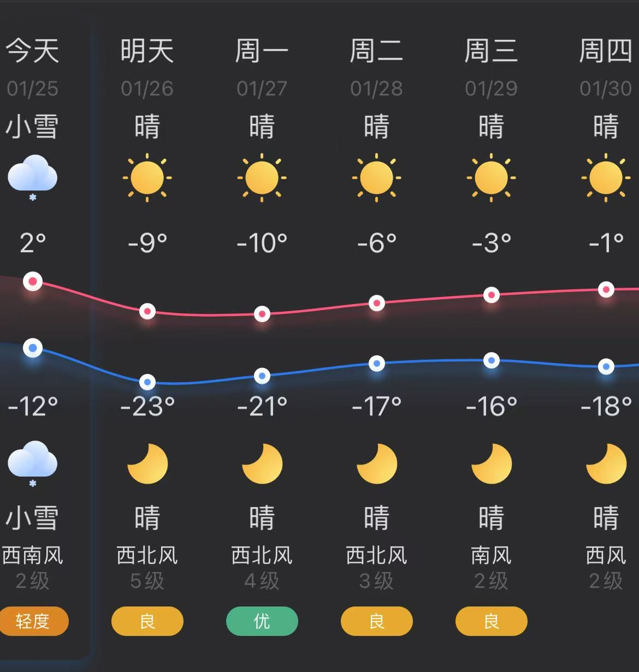Open the green 优 air quality badge
The height and width of the screenshot is (672, 639).
[262, 621]
